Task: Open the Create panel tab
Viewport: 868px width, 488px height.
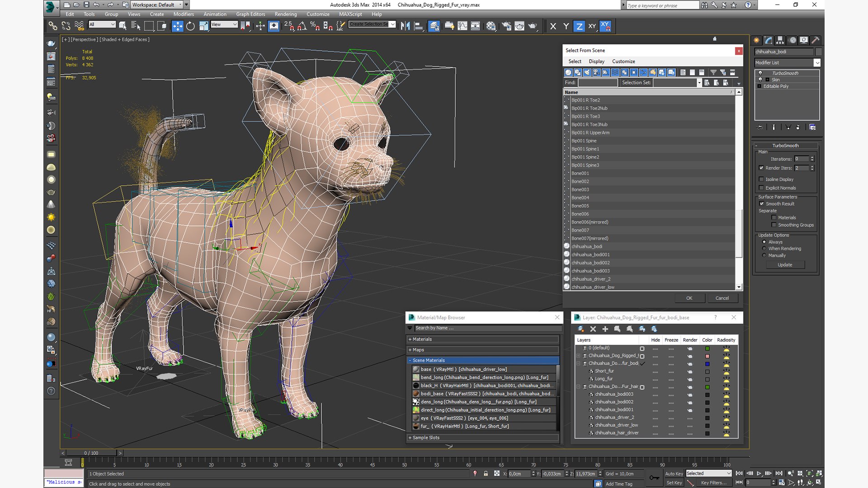Action: pyautogui.click(x=756, y=40)
